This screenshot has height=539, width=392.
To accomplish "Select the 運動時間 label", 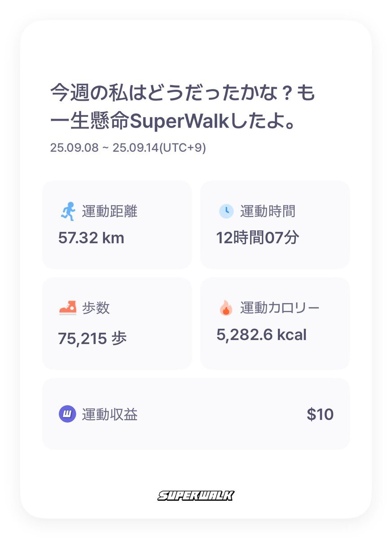I will [x=268, y=211].
